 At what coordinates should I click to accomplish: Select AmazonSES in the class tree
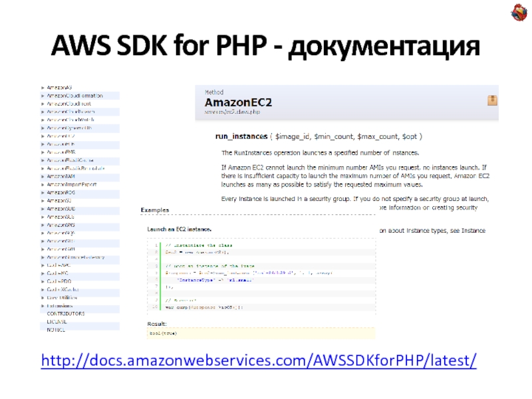click(x=61, y=217)
